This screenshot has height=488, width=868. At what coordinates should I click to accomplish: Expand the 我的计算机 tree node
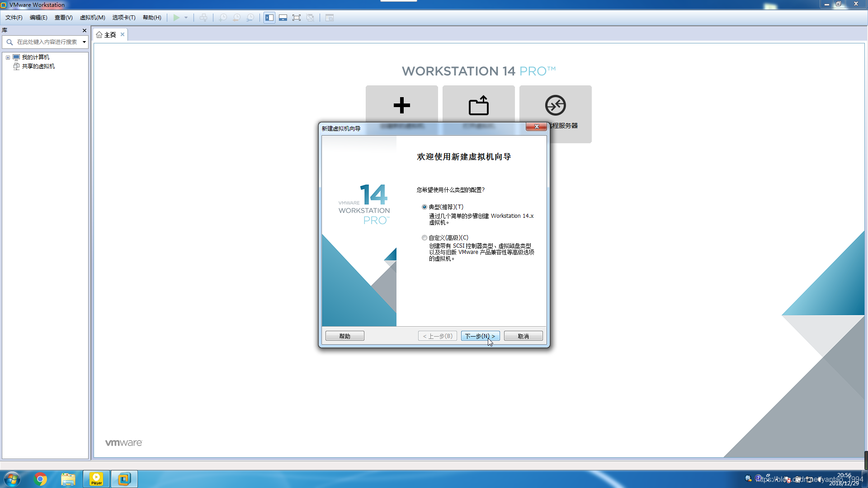pos(8,57)
